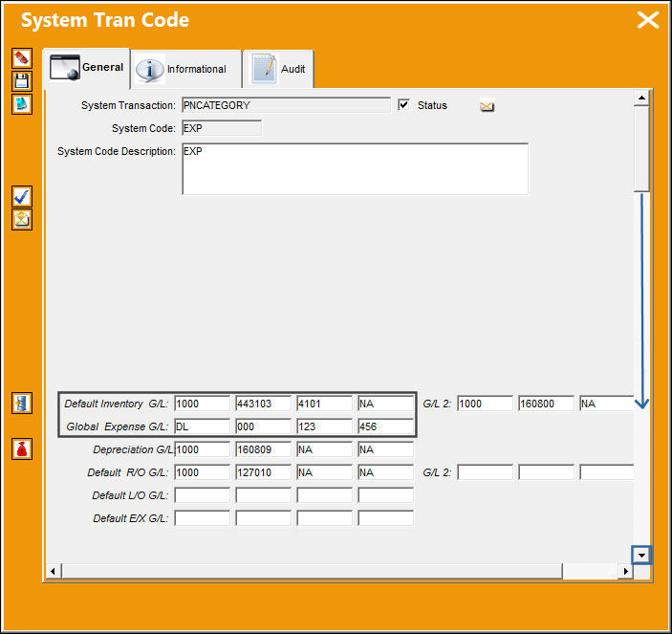The image size is (672, 634).
Task: Click the System Transaction field PNCATEGORY
Action: (x=286, y=105)
